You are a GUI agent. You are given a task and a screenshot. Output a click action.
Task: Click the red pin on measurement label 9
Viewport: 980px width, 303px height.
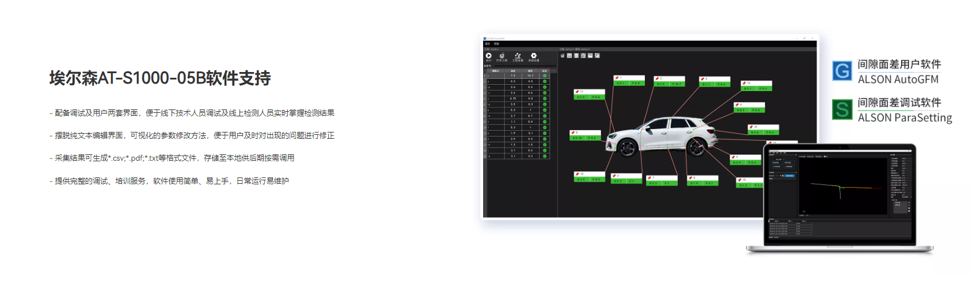point(733,157)
